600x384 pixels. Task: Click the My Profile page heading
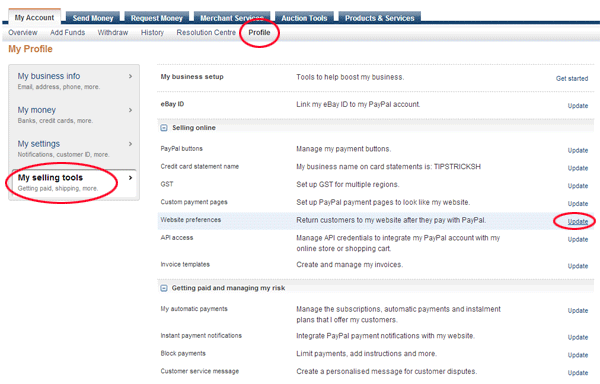30,49
